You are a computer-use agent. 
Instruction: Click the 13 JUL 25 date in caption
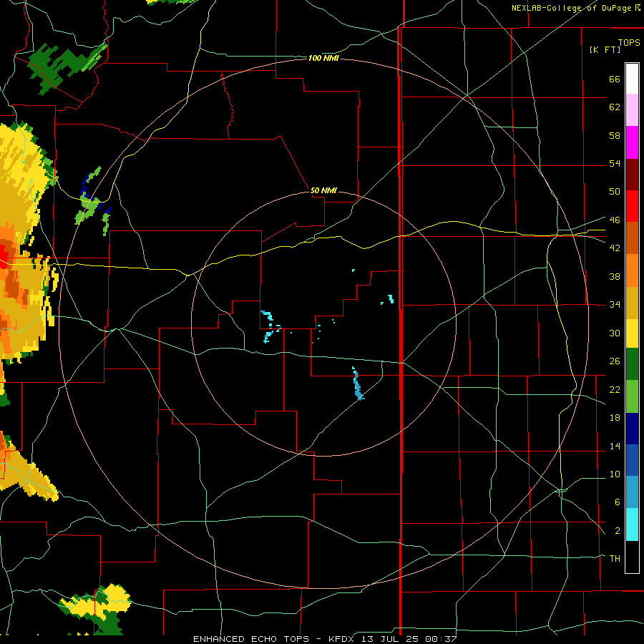pyautogui.click(x=391, y=639)
